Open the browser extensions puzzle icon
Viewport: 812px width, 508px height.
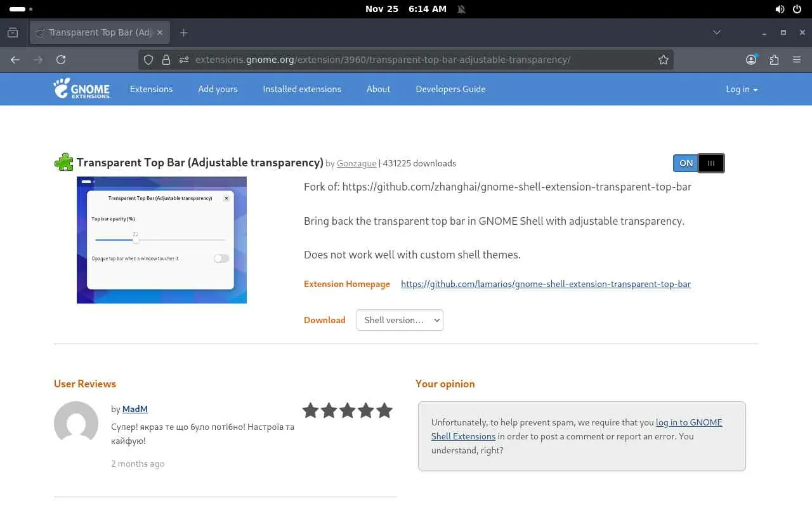(x=774, y=60)
